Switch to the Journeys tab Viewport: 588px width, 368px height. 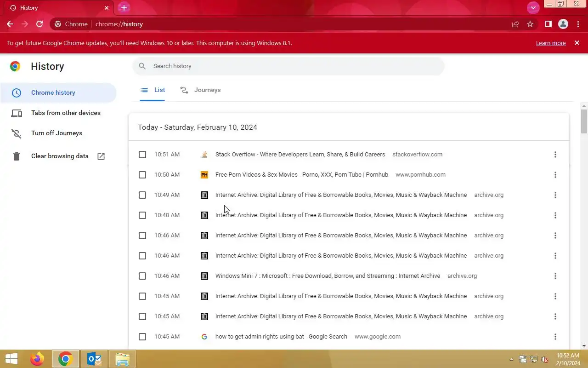[x=200, y=90]
